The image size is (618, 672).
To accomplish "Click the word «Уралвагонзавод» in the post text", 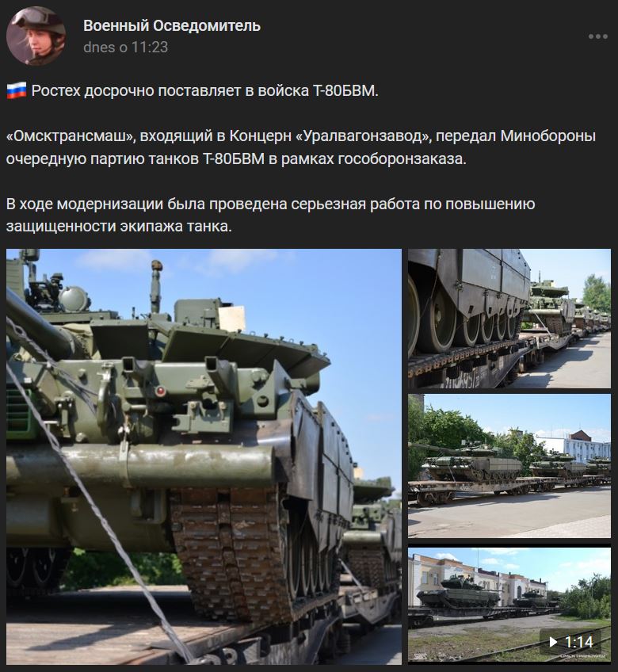I will tap(364, 136).
